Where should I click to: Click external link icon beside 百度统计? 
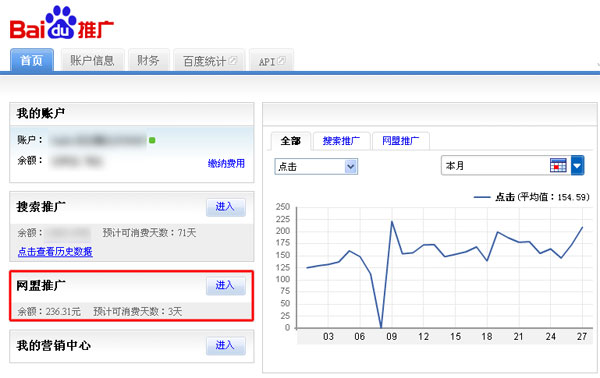coord(232,60)
